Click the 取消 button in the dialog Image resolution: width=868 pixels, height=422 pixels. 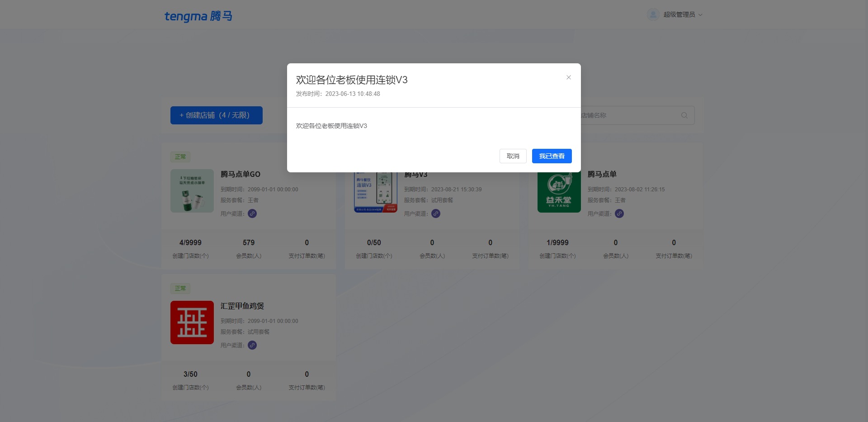[513, 156]
